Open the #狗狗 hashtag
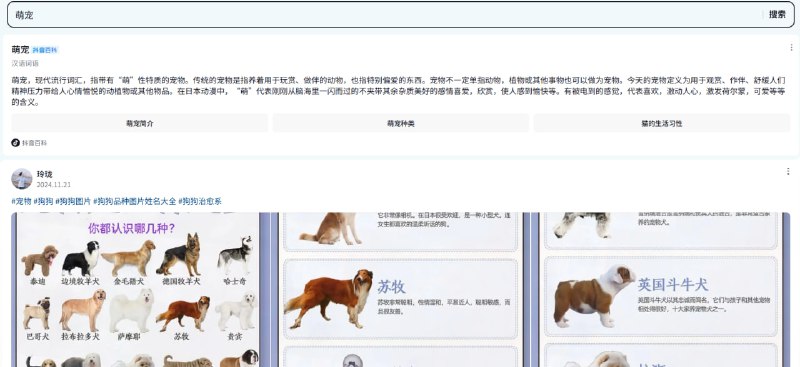This screenshot has width=800, height=367. 43,201
